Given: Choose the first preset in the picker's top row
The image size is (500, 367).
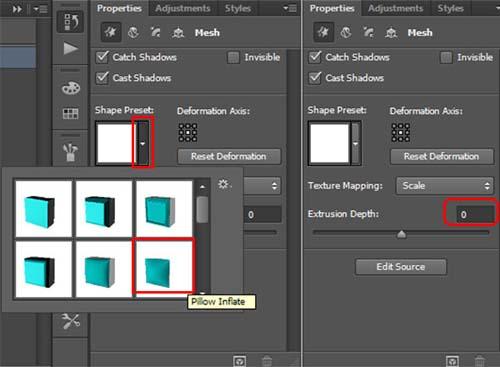Looking at the screenshot, I should (44, 209).
